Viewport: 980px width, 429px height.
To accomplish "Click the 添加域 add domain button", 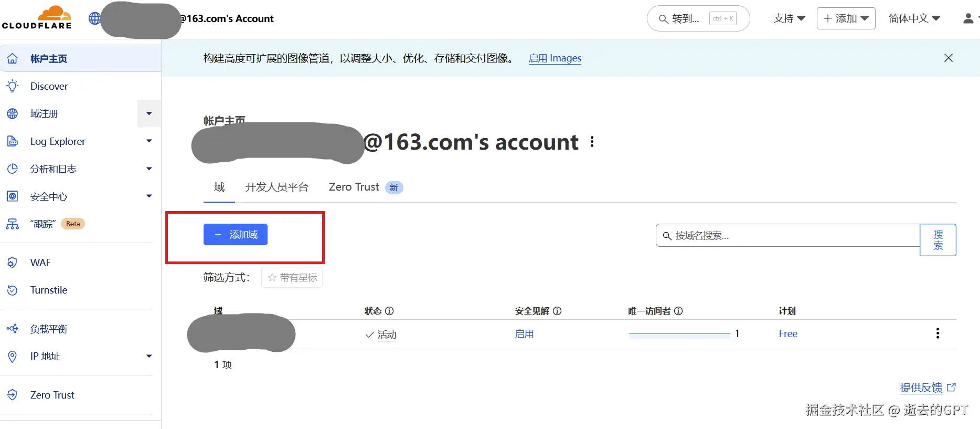I will 236,235.
